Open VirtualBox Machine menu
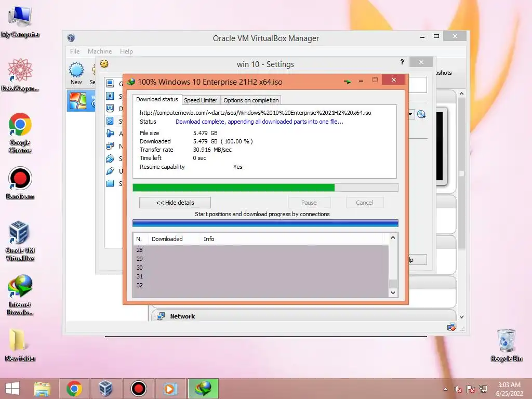The width and height of the screenshot is (532, 399). (x=100, y=51)
